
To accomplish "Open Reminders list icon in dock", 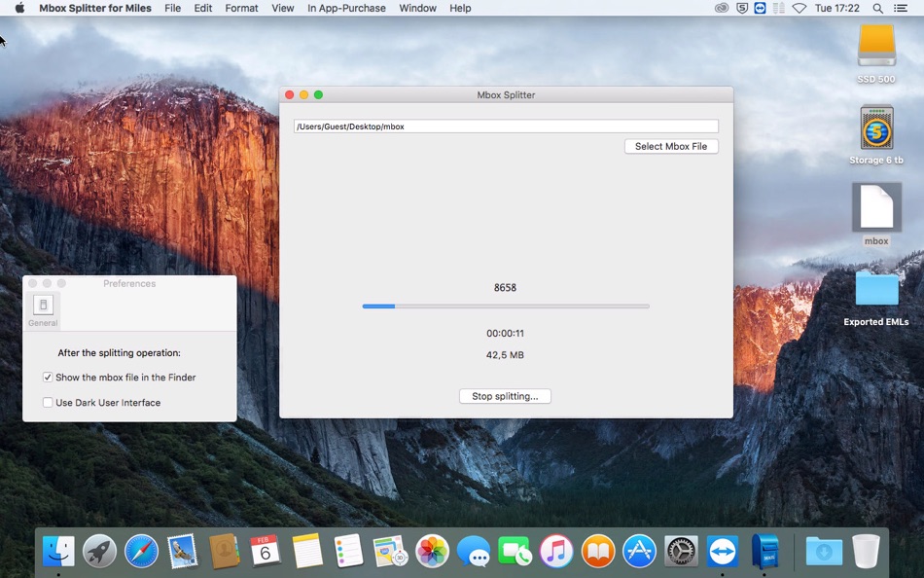I will [348, 551].
